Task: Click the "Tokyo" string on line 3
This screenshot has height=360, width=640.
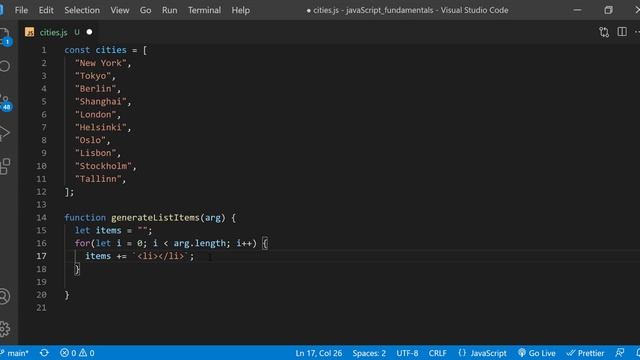Action: pos(93,76)
